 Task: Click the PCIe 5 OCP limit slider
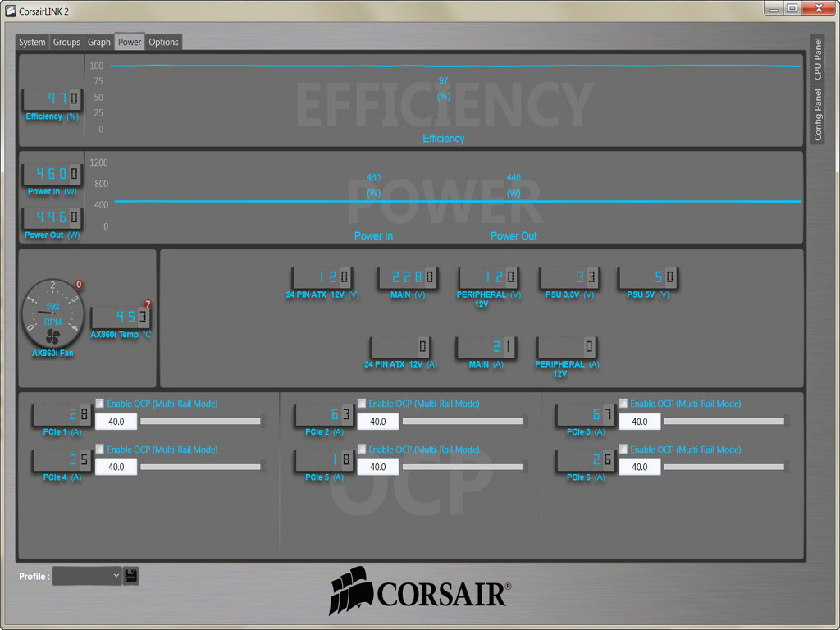(x=465, y=467)
